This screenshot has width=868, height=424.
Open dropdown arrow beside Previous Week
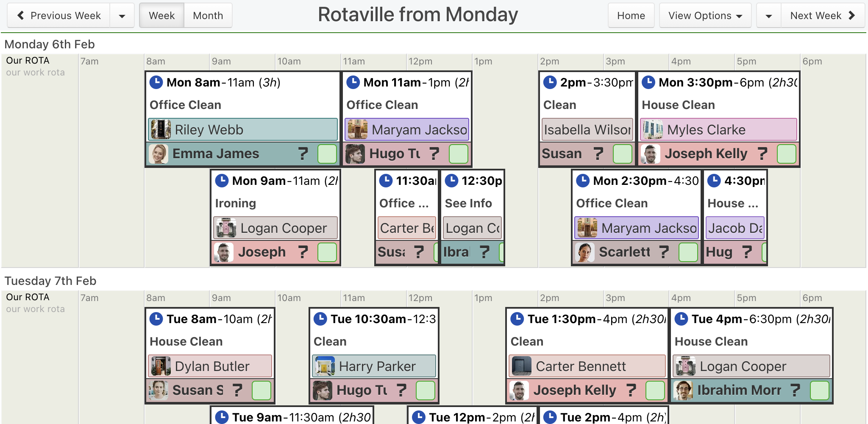click(x=122, y=16)
